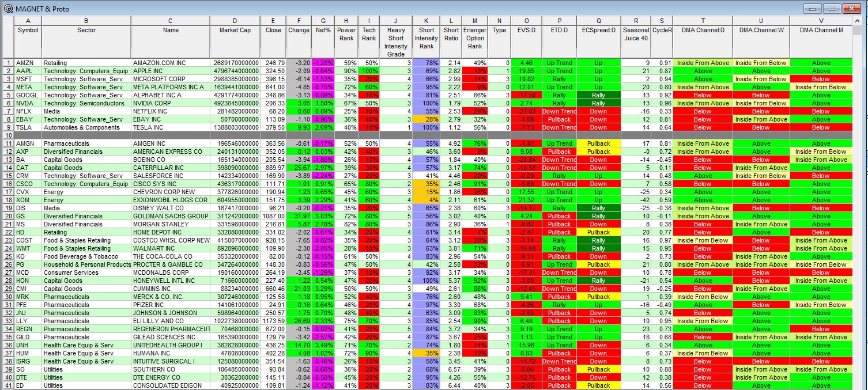Select the Consumer Services sector cell
Viewport: 868px width, 390px height.
click(86, 272)
